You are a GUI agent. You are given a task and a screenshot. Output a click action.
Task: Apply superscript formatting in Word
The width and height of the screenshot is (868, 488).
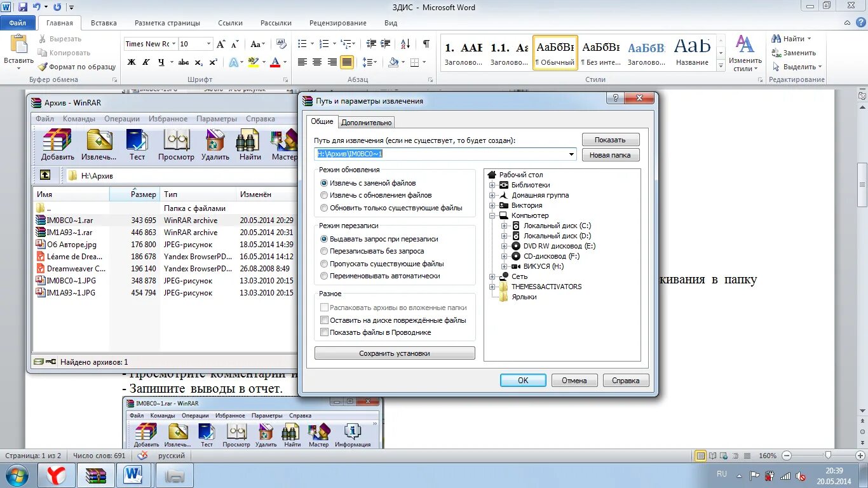[x=213, y=62]
